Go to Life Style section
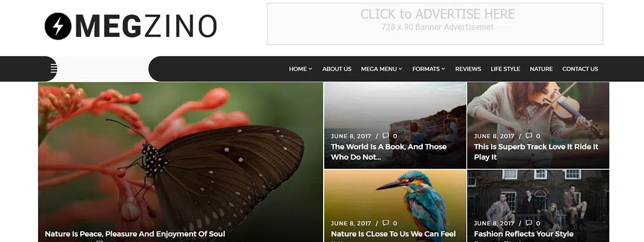Image resolution: width=644 pixels, height=242 pixels. pyautogui.click(x=505, y=69)
